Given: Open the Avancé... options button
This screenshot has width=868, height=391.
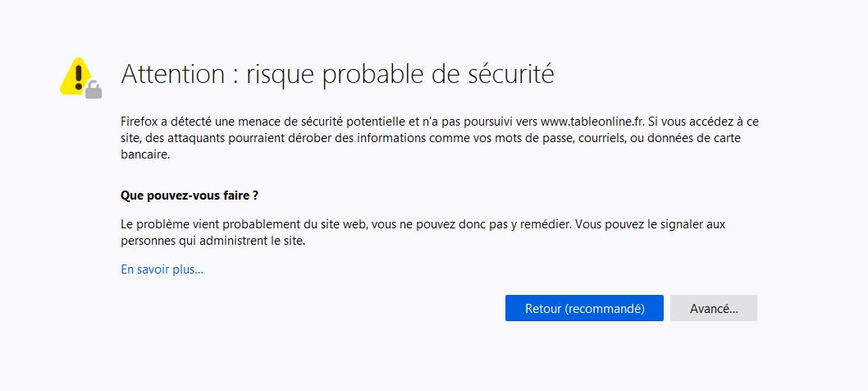Looking at the screenshot, I should point(714,308).
